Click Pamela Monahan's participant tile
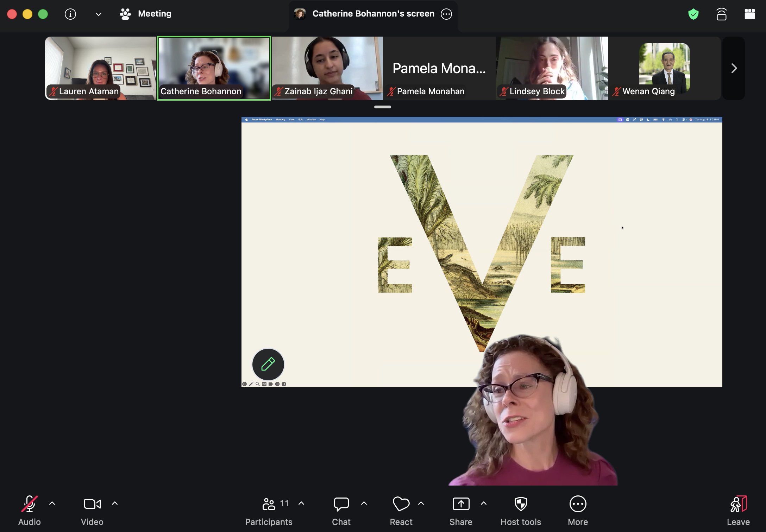 [x=439, y=68]
